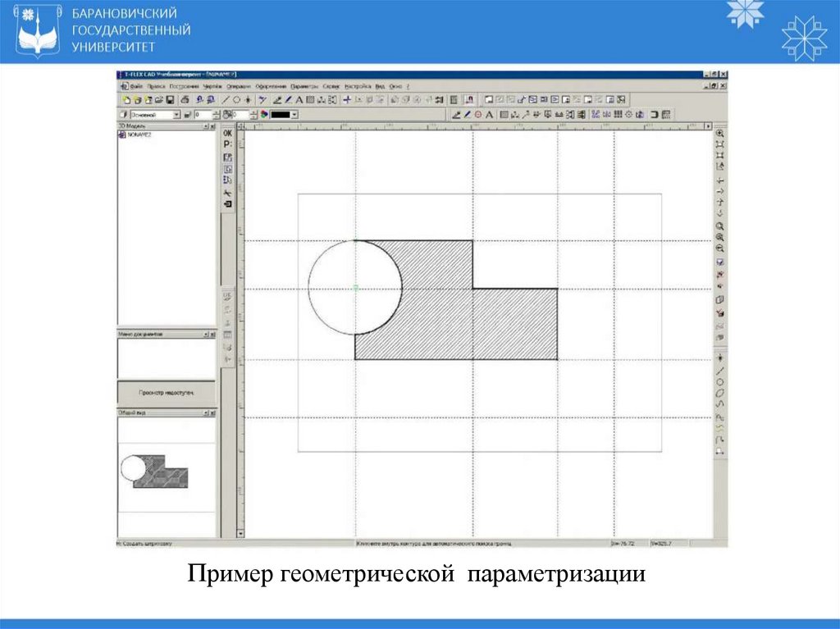Click the Print icon in the main toolbar
Image resolution: width=840 pixels, height=629 pixels.
point(185,100)
